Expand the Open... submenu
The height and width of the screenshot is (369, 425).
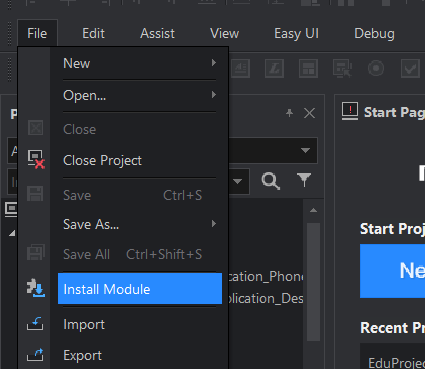[140, 95]
